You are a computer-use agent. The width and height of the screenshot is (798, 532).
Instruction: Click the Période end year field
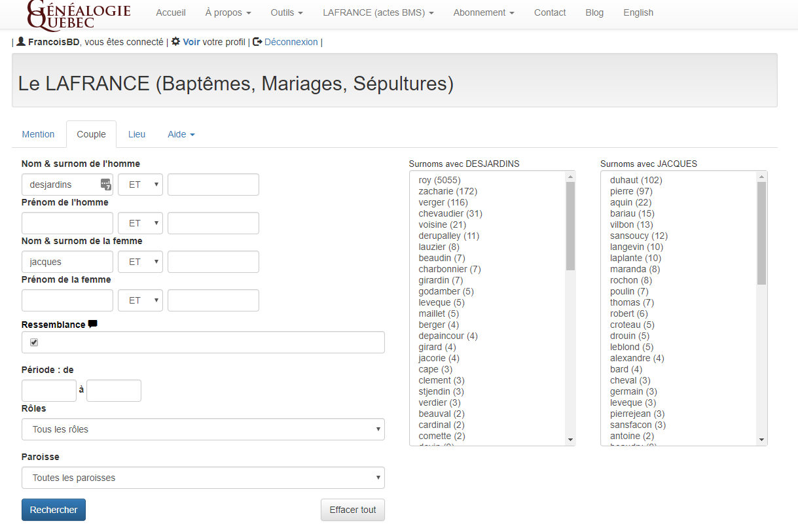pos(114,391)
